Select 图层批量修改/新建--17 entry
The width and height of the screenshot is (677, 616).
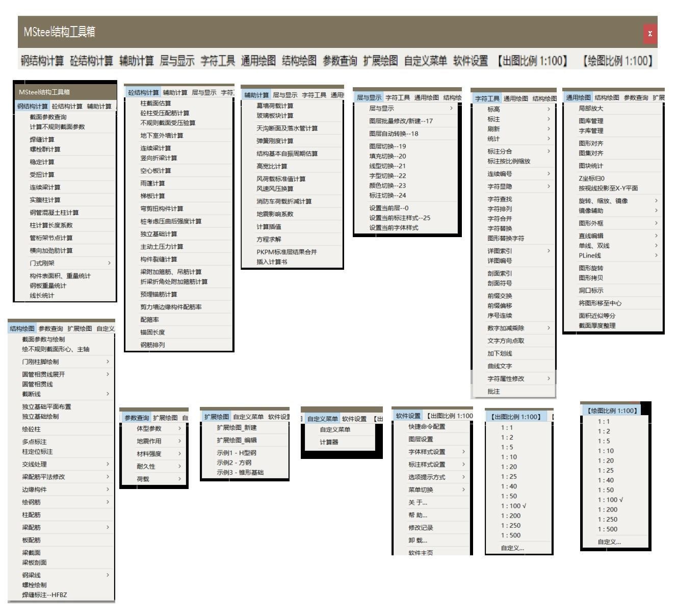click(x=401, y=121)
